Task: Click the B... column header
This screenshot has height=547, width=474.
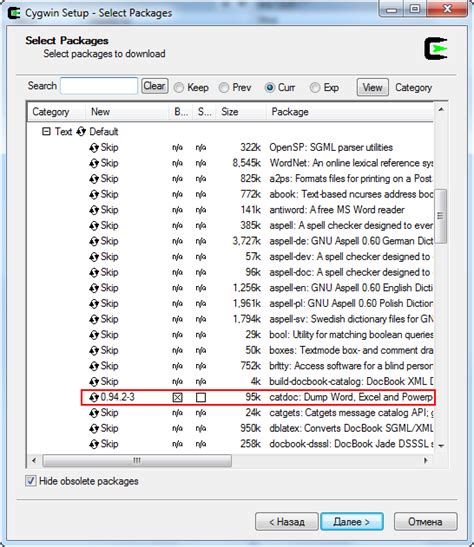Action: [181, 112]
